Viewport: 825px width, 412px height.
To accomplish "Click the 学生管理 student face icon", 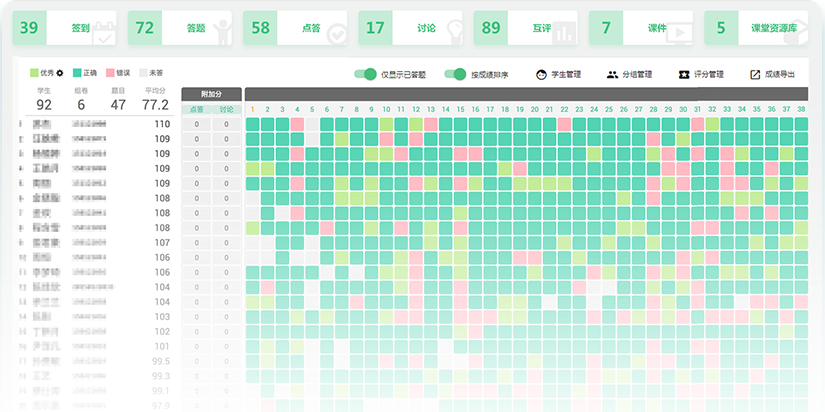I will click(541, 74).
